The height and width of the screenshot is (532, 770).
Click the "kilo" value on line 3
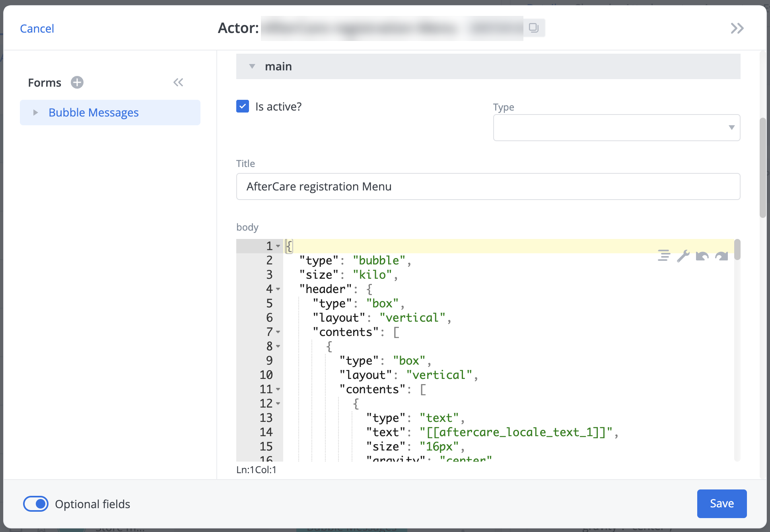(x=372, y=275)
